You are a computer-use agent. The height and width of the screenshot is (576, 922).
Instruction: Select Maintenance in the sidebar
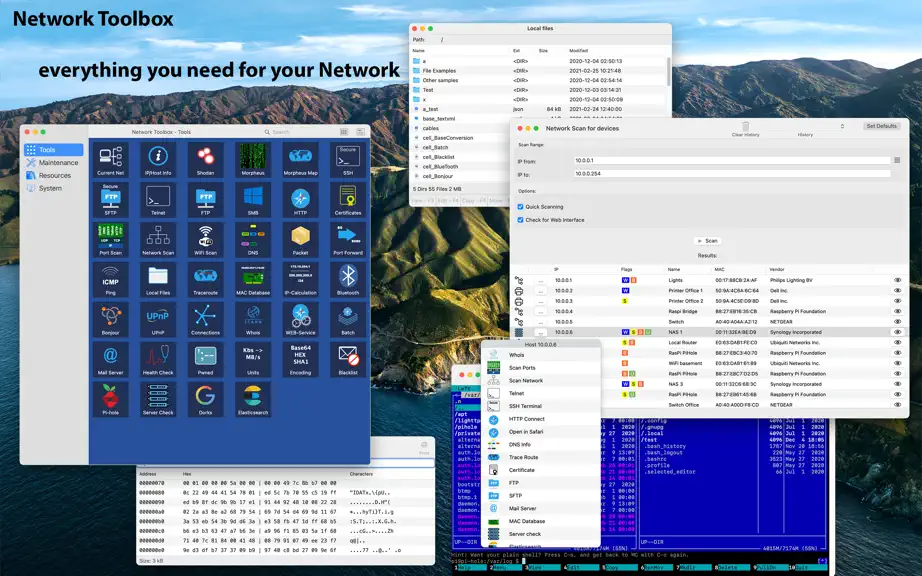click(x=58, y=163)
